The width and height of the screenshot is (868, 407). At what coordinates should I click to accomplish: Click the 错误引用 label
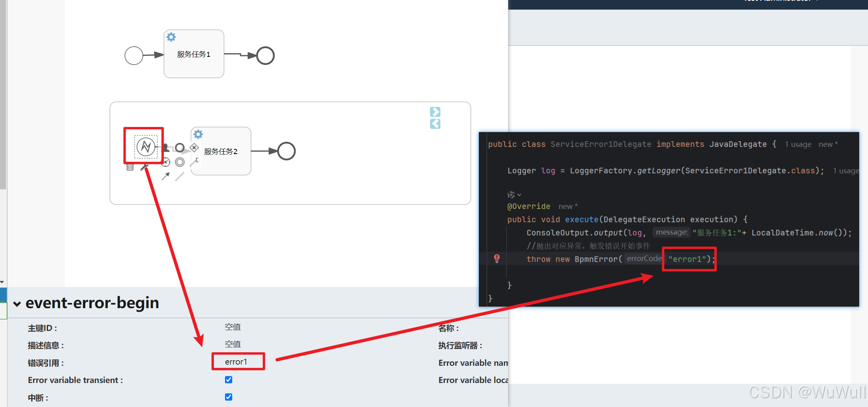tap(46, 363)
